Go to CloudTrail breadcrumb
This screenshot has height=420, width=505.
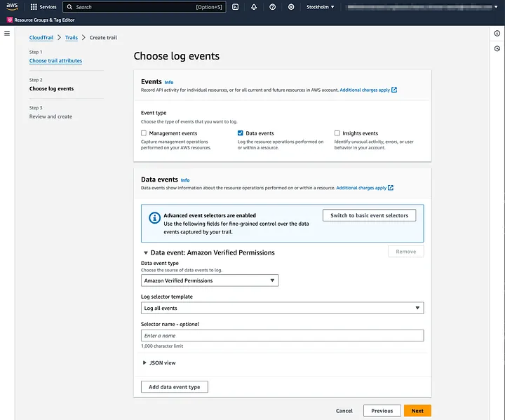[x=41, y=38]
